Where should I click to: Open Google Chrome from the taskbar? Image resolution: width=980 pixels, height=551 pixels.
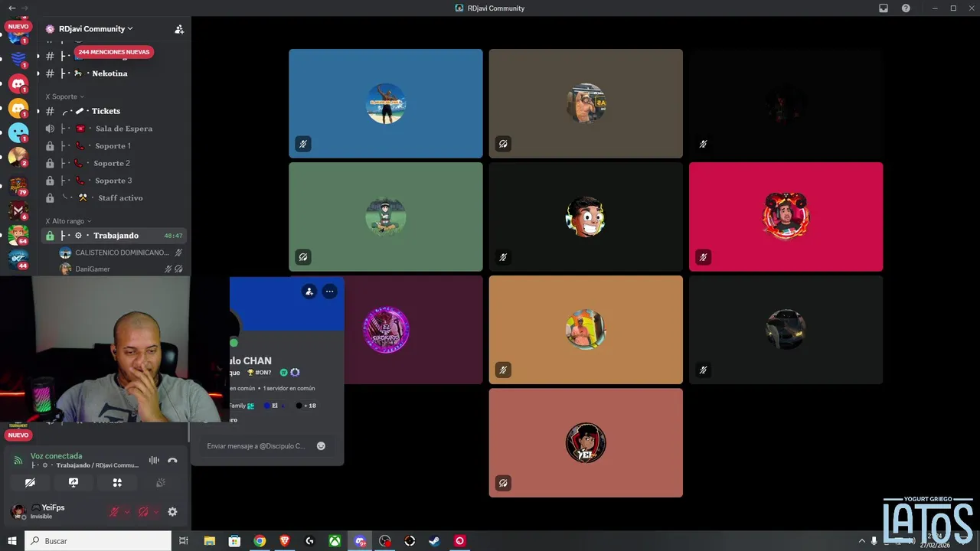pyautogui.click(x=260, y=541)
